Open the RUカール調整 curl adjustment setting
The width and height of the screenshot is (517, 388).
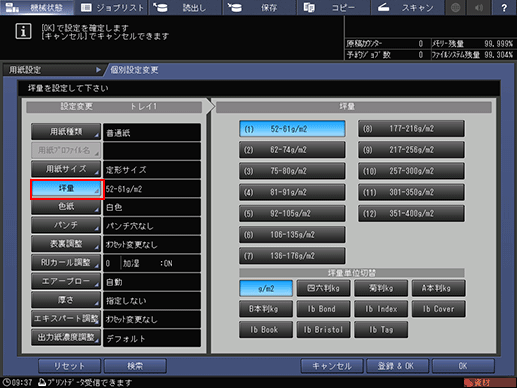tap(66, 262)
